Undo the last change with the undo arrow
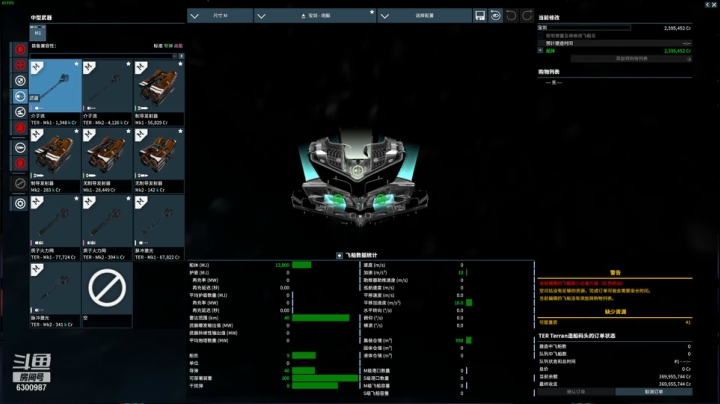The image size is (720, 404). click(511, 16)
